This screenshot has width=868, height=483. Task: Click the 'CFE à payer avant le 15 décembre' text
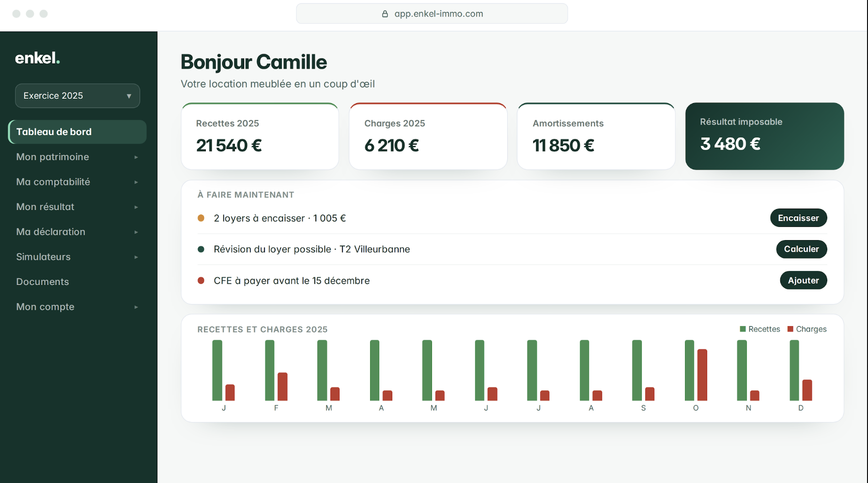(292, 281)
